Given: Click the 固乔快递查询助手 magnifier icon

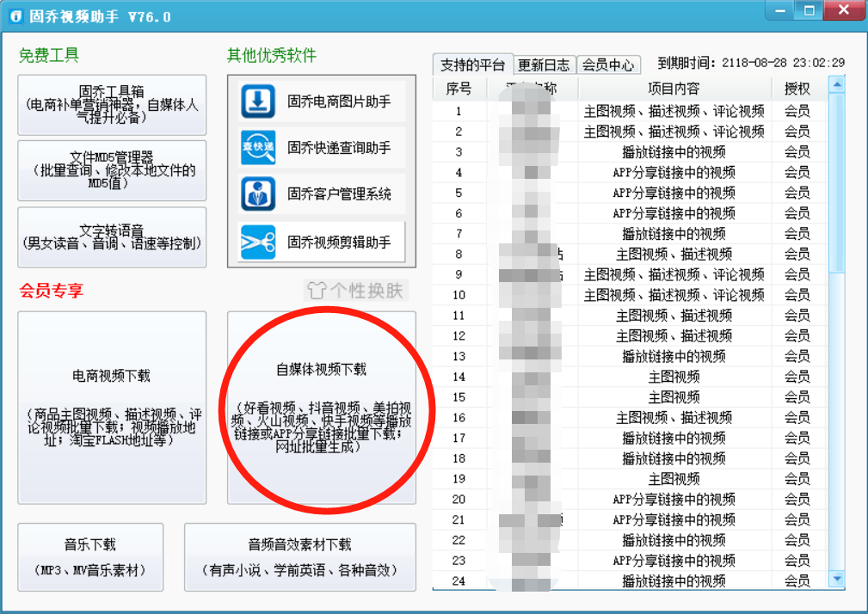Looking at the screenshot, I should click(257, 148).
